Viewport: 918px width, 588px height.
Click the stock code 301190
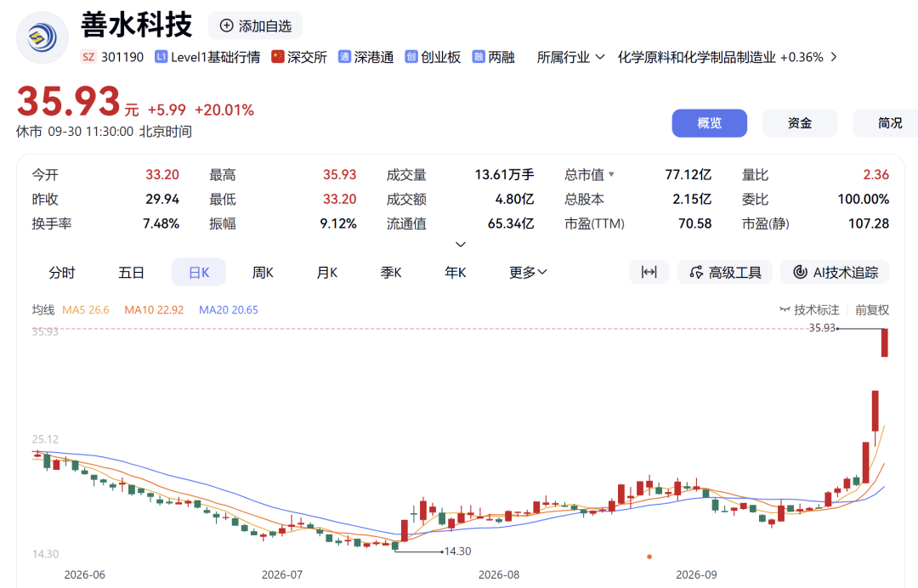pos(122,57)
